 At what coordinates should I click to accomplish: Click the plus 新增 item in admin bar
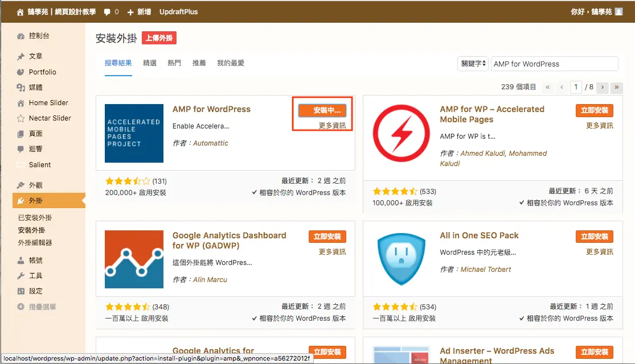(139, 12)
